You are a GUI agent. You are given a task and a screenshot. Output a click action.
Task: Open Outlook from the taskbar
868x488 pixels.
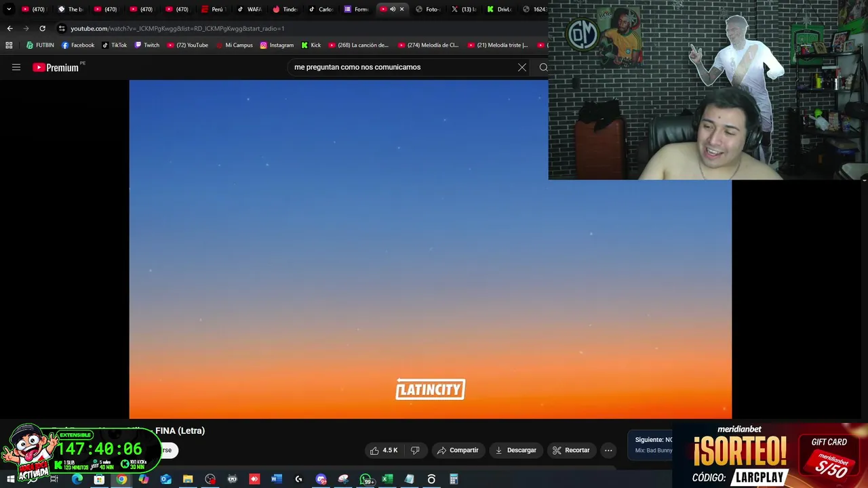166,479
